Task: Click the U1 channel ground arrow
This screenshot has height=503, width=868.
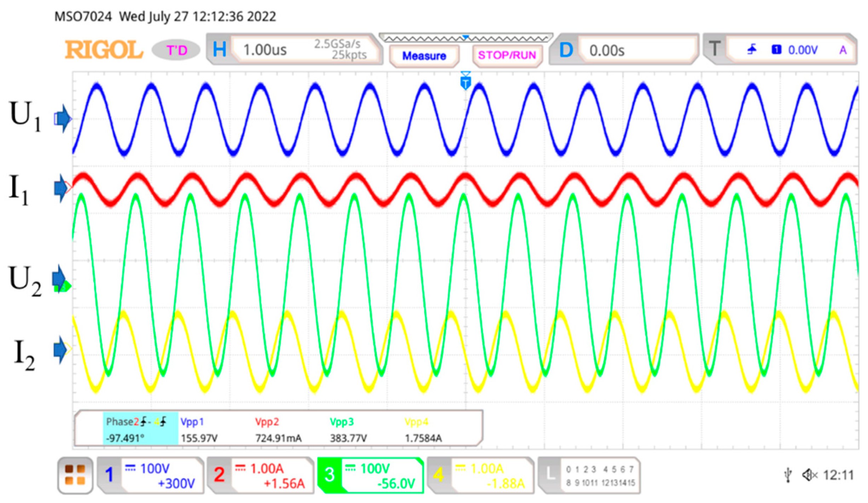Action: tap(63, 119)
